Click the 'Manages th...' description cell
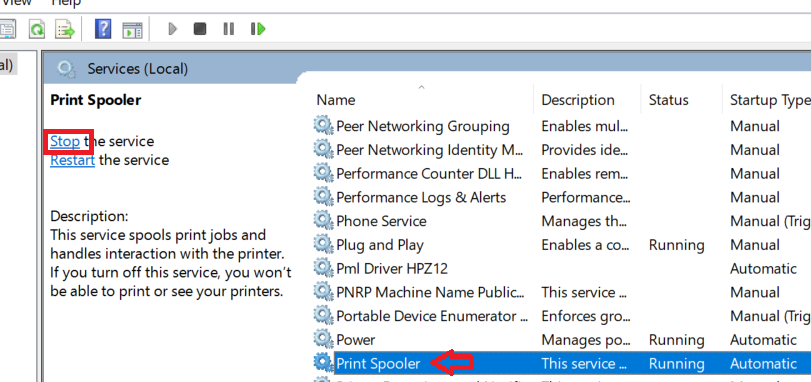 coord(583,221)
